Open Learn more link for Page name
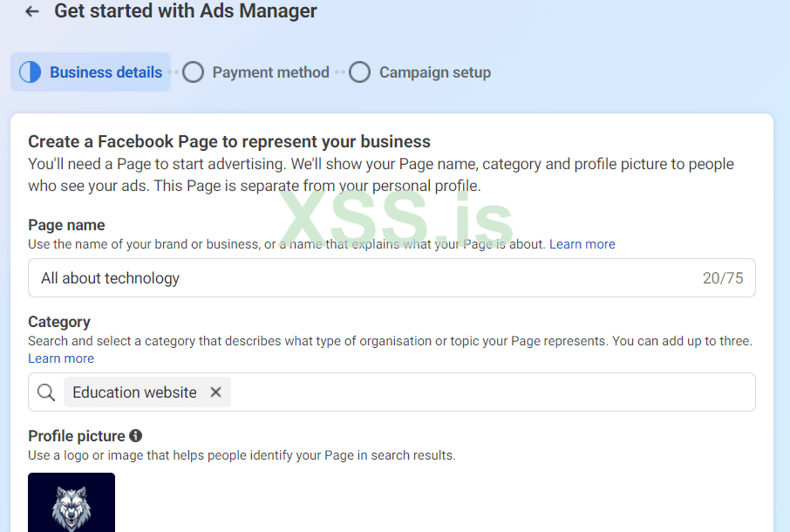The image size is (790, 532). [582, 244]
